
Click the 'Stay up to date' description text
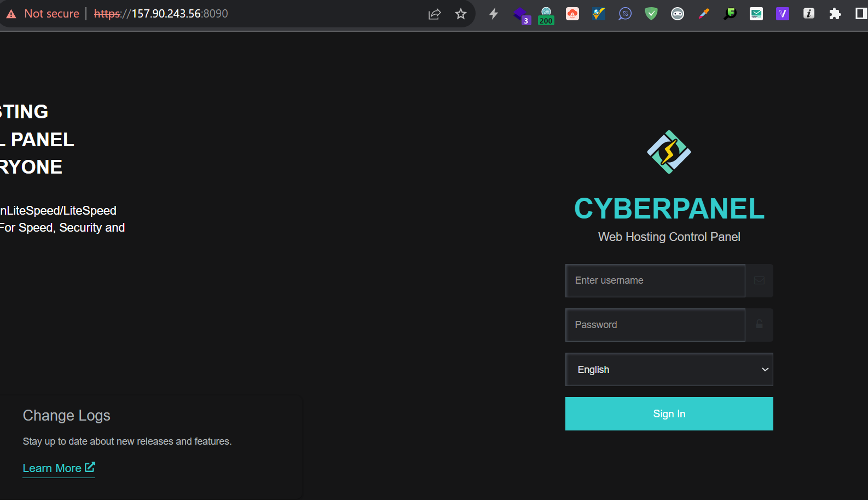click(x=127, y=441)
